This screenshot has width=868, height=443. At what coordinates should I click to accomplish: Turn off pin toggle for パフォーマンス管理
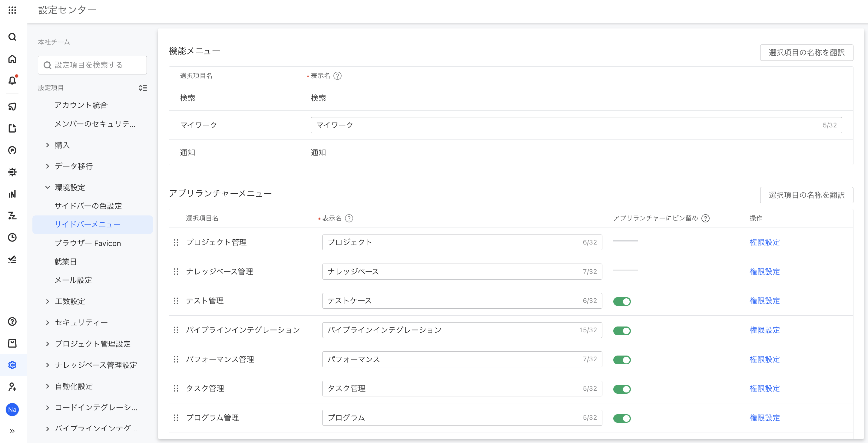point(622,360)
